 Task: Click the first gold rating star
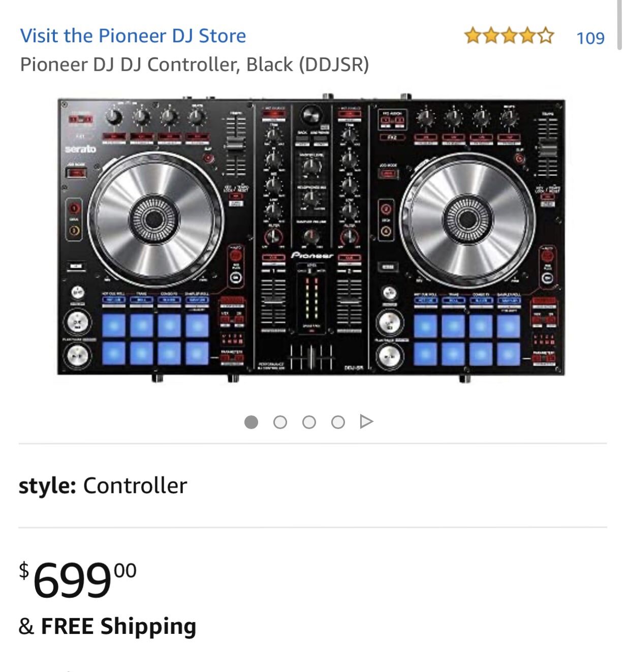point(473,36)
